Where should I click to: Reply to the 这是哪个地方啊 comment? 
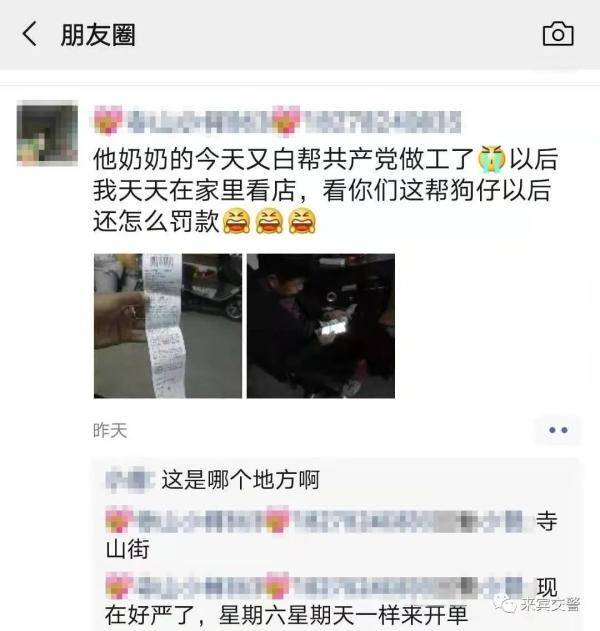pyautogui.click(x=240, y=480)
